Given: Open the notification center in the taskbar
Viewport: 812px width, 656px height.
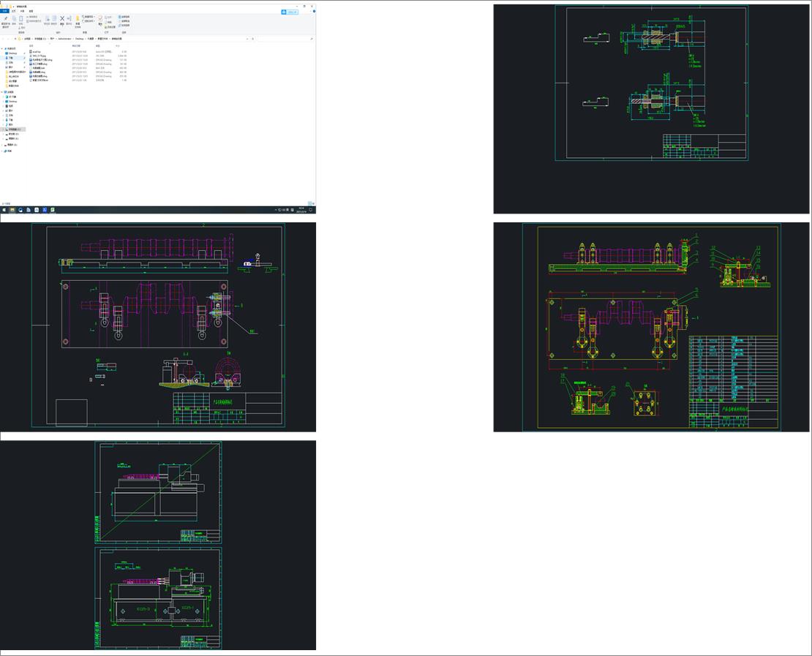Looking at the screenshot, I should point(311,210).
